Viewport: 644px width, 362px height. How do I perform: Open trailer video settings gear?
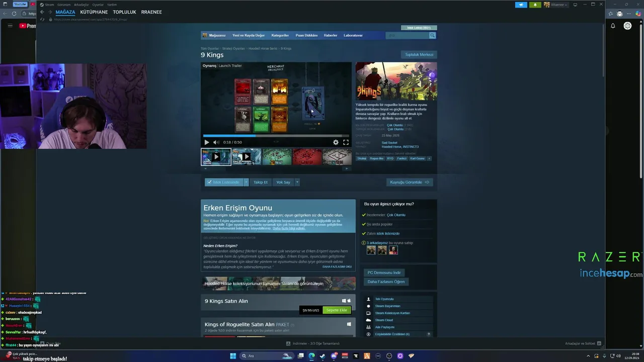[336, 142]
